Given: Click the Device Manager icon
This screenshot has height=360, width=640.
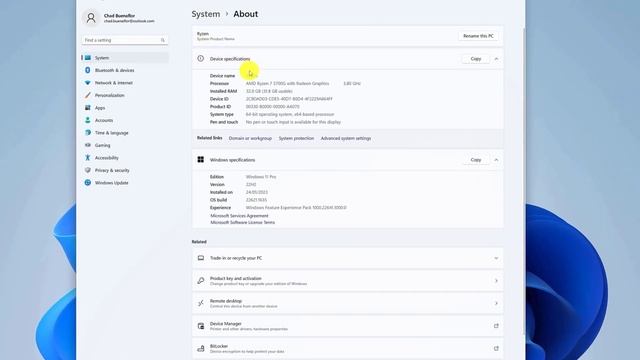Looking at the screenshot, I should [201, 326].
